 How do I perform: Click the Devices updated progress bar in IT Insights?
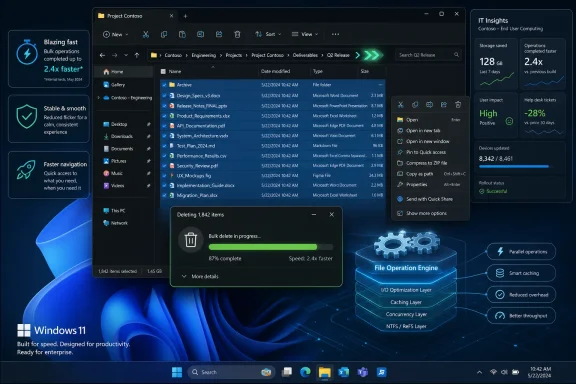tap(515, 166)
